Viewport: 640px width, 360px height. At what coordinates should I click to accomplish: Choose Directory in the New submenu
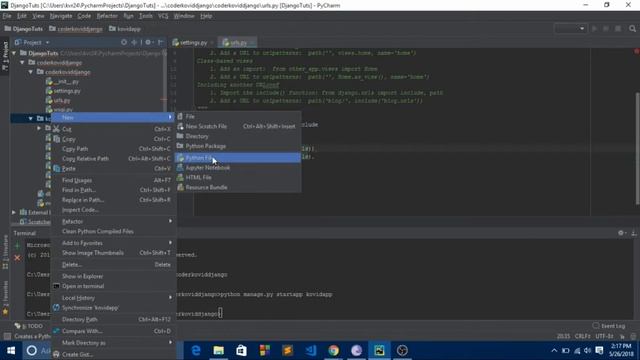(x=238, y=136)
